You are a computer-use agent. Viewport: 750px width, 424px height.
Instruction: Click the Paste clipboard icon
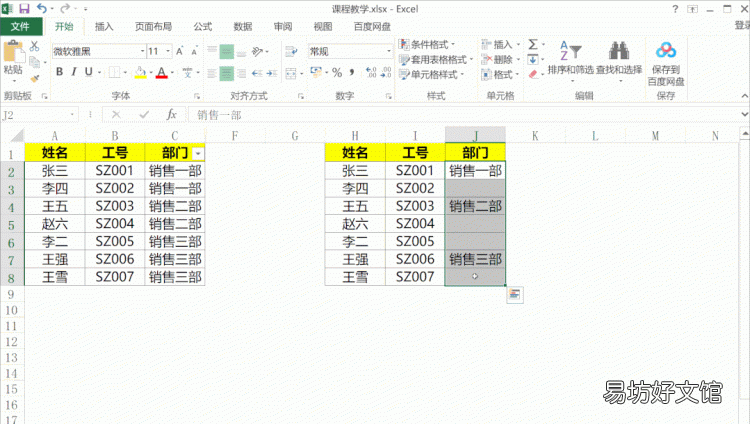tap(13, 53)
